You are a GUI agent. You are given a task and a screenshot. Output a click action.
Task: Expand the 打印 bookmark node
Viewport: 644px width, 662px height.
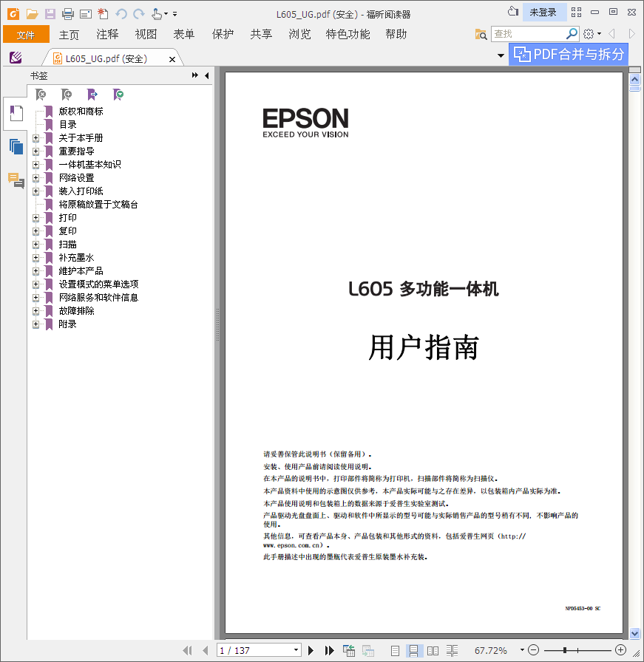36,218
